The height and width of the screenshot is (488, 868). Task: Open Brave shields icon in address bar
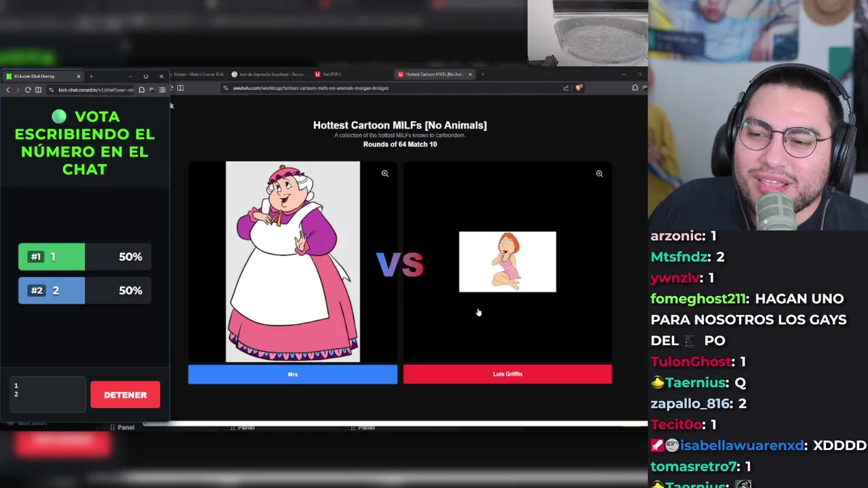click(578, 87)
